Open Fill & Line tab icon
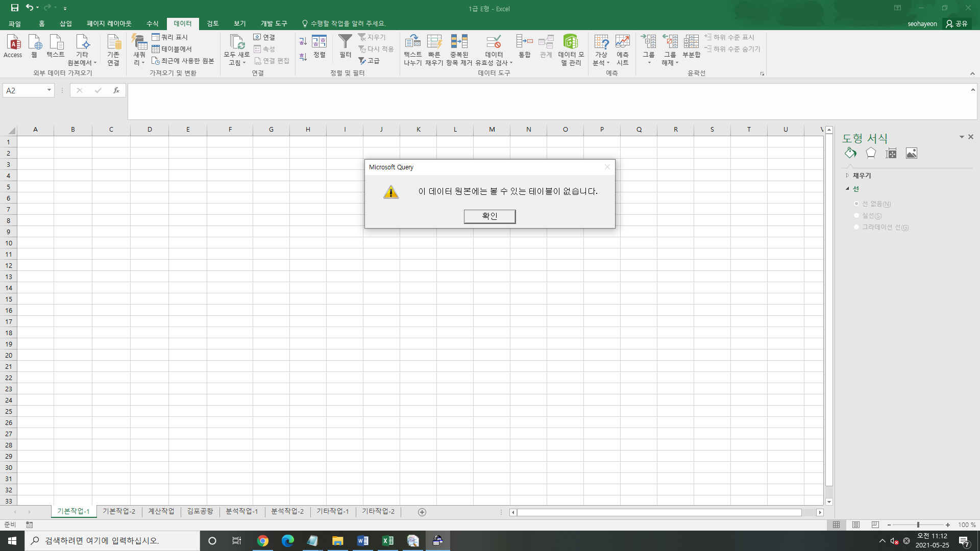 coord(850,153)
